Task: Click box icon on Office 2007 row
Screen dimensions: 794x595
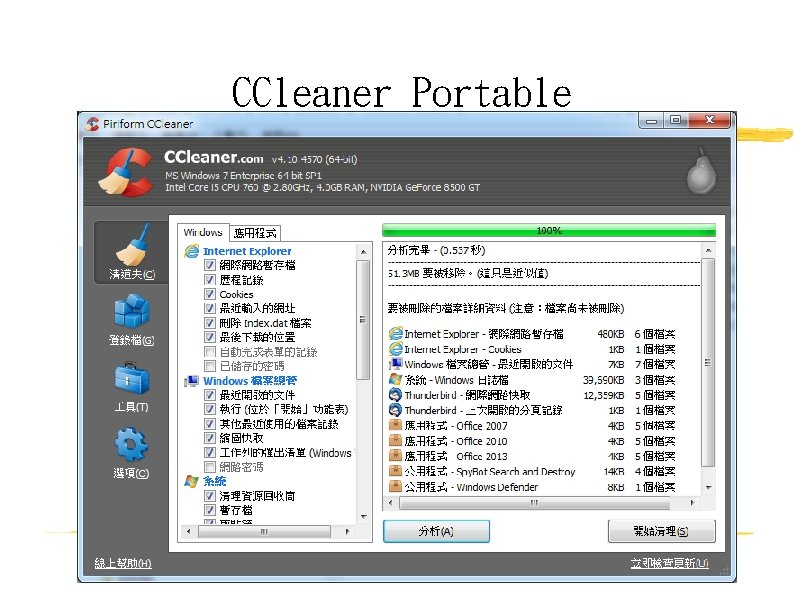Action: [395, 425]
